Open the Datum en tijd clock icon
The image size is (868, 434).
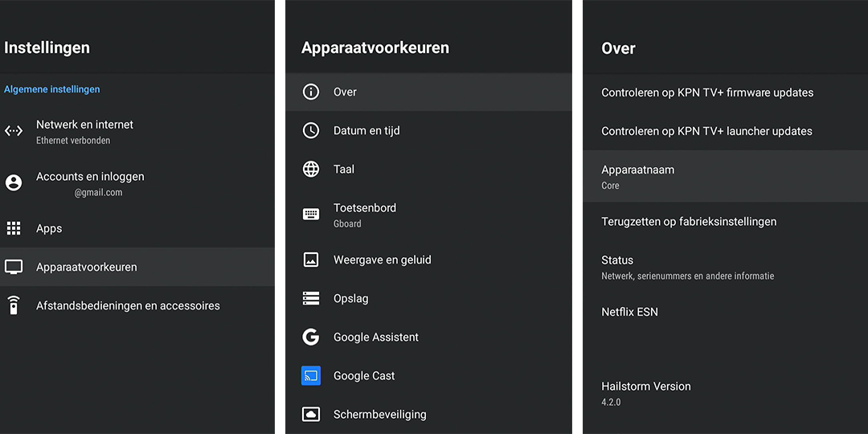(310, 131)
